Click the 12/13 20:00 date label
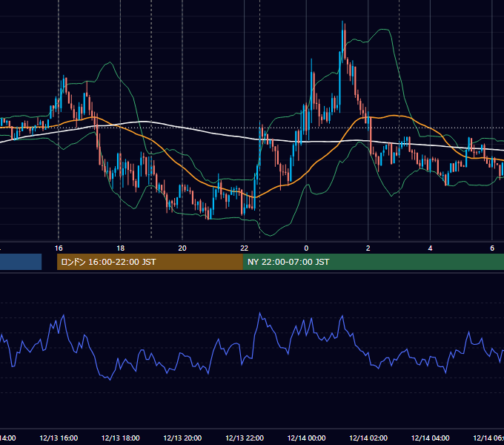 182,438
